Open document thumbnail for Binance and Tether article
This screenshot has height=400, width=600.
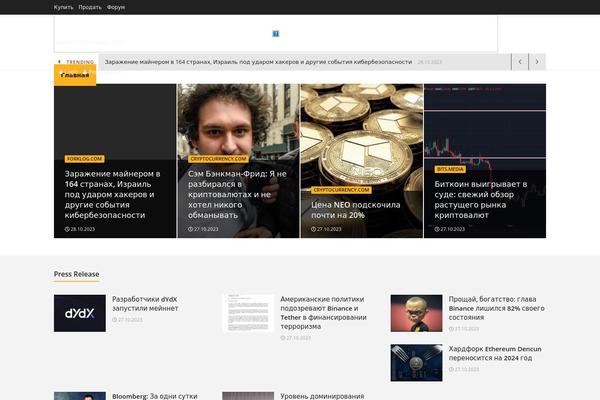click(x=248, y=313)
